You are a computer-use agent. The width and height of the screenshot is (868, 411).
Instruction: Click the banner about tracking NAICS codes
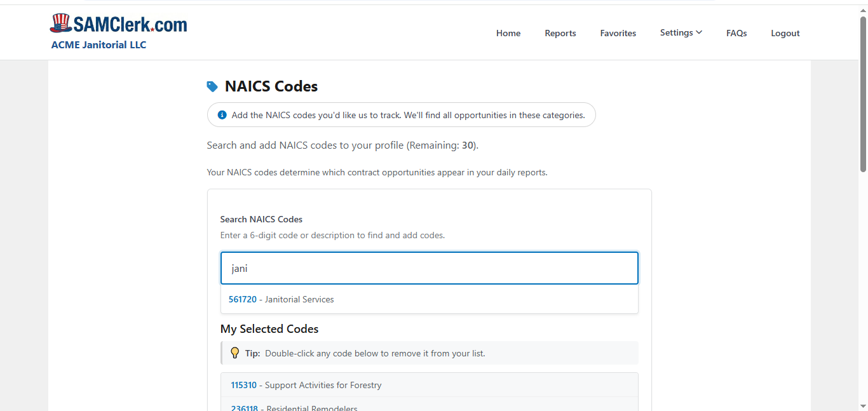point(402,114)
